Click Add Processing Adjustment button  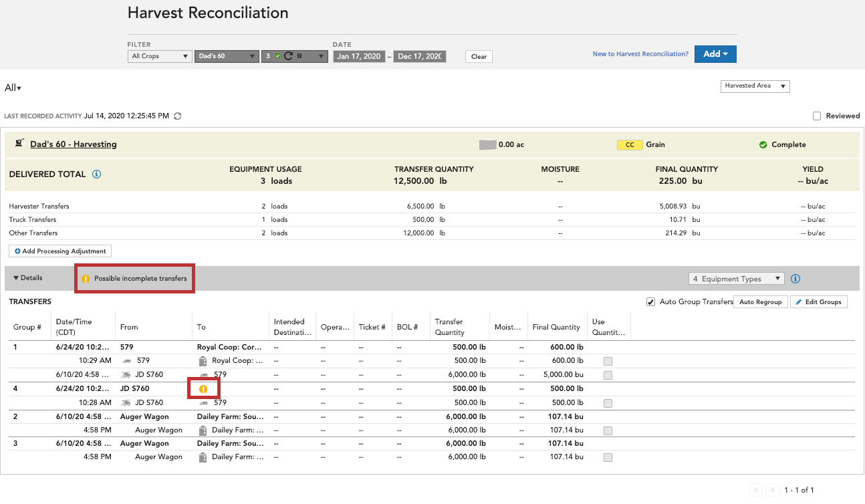pyautogui.click(x=60, y=251)
